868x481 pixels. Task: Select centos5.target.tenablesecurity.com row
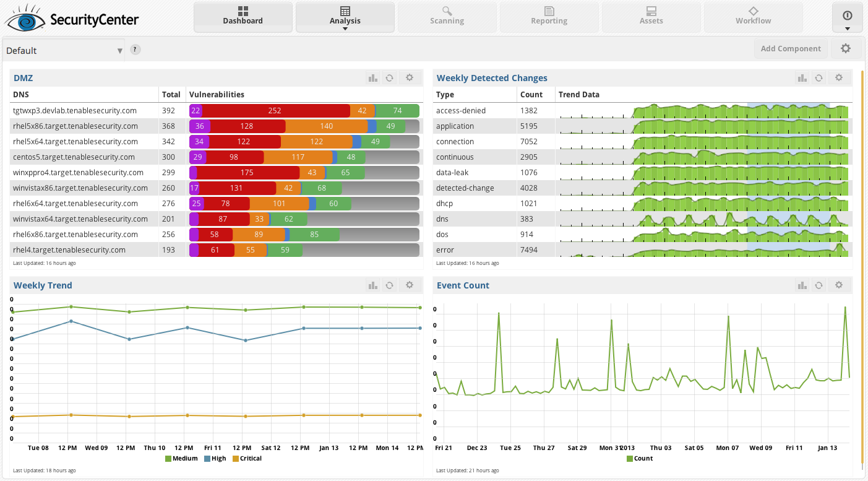(x=216, y=157)
